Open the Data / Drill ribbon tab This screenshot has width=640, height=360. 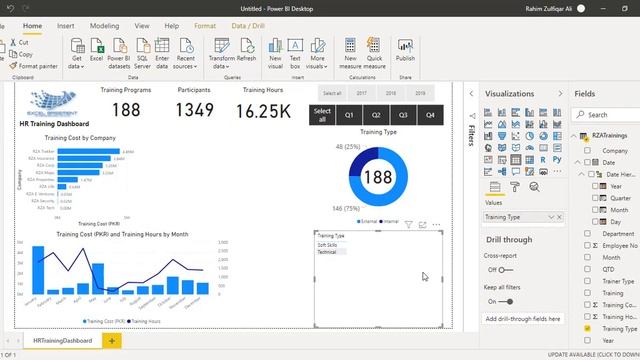248,26
